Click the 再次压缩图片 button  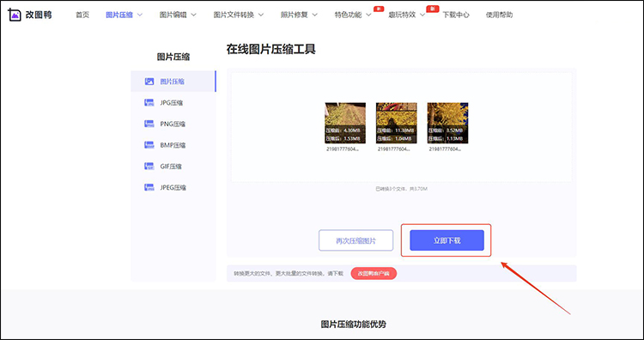coord(355,240)
